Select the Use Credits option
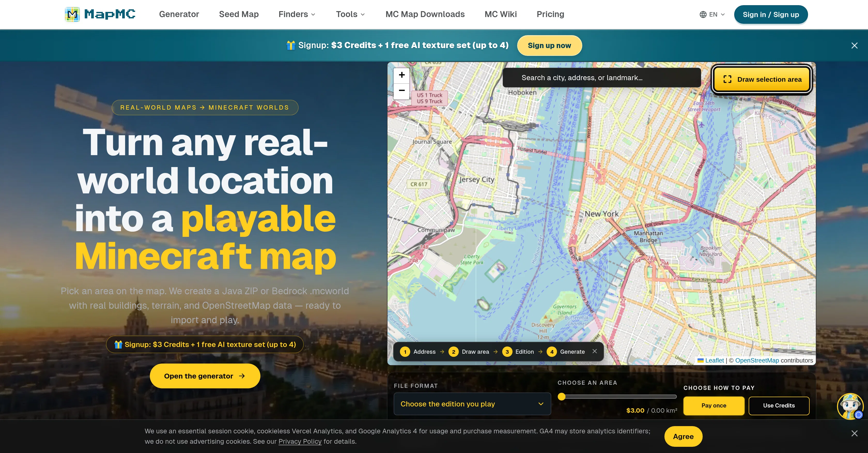Viewport: 868px width, 453px height. tap(779, 405)
